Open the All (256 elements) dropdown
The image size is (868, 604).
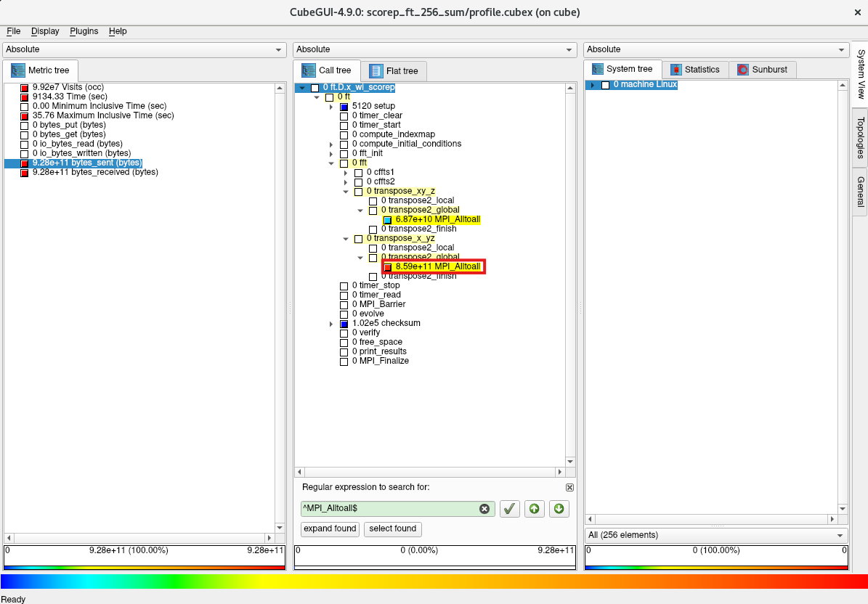715,535
